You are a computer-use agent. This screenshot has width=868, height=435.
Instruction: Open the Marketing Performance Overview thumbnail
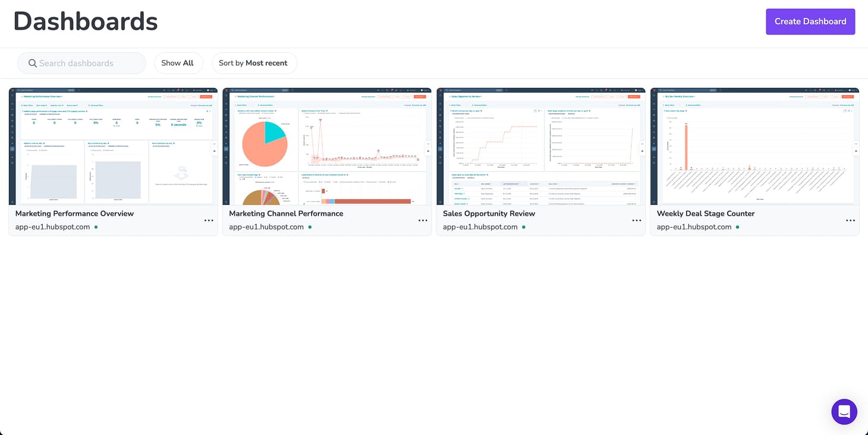pos(113,146)
